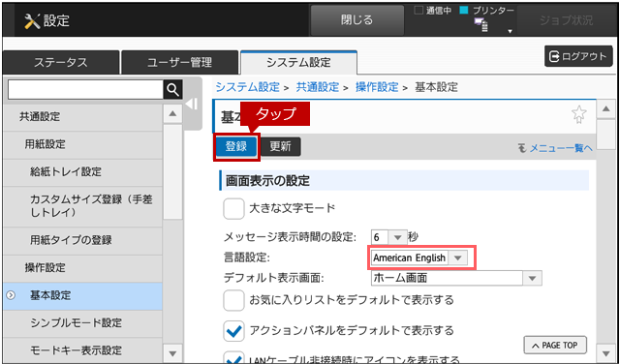Screen dimensions: 620x364
Task: Go to システム設定 breadcrumb link
Action: pos(248,87)
